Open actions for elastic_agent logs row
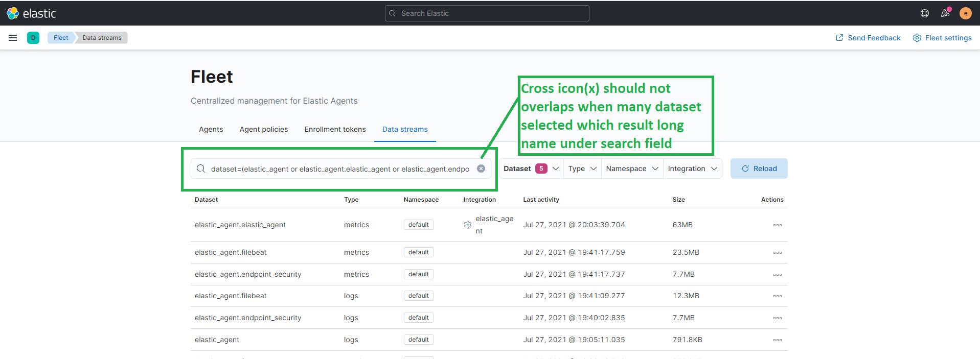This screenshot has height=359, width=980. 778,340
